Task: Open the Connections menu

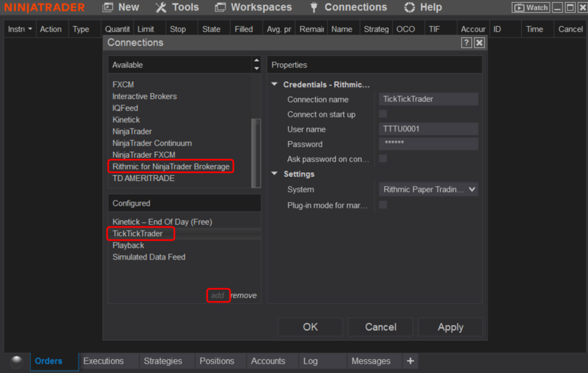Action: (349, 7)
